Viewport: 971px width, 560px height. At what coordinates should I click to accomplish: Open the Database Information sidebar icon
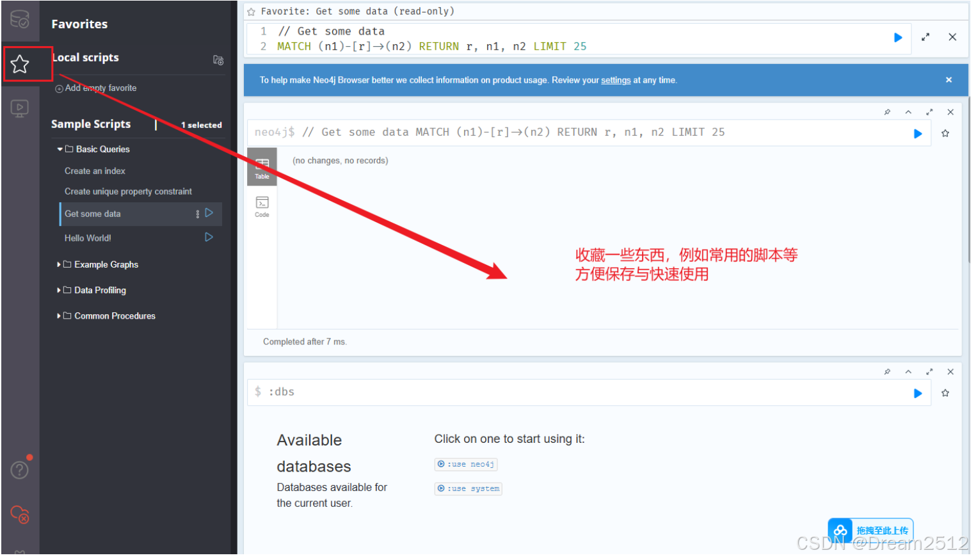pyautogui.click(x=20, y=19)
